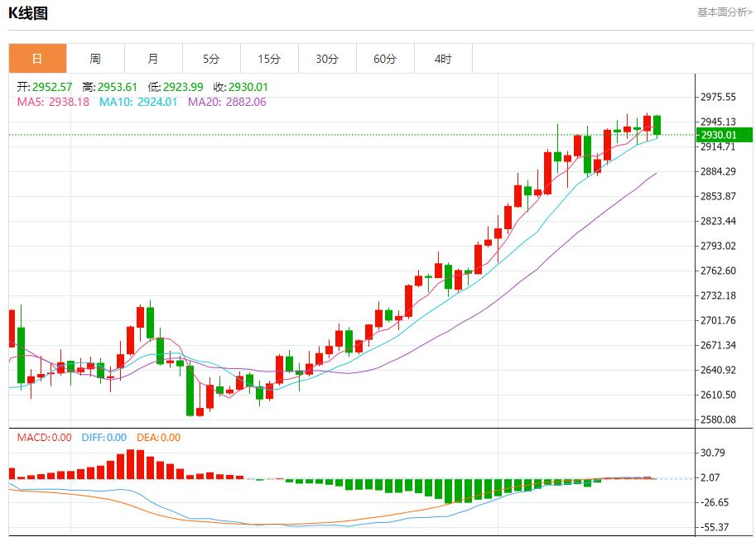Open the 基本面分析 link

[725, 12]
